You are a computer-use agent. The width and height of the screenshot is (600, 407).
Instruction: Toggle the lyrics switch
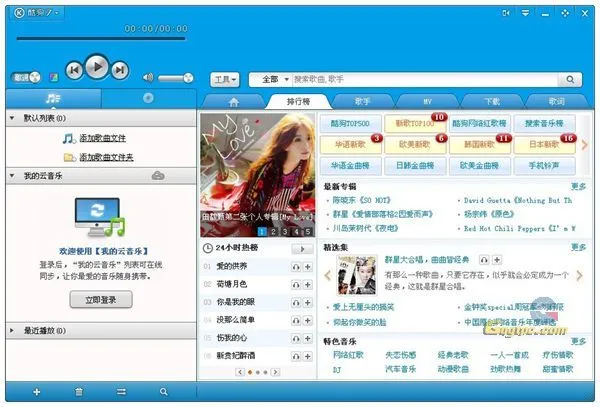tap(25, 78)
